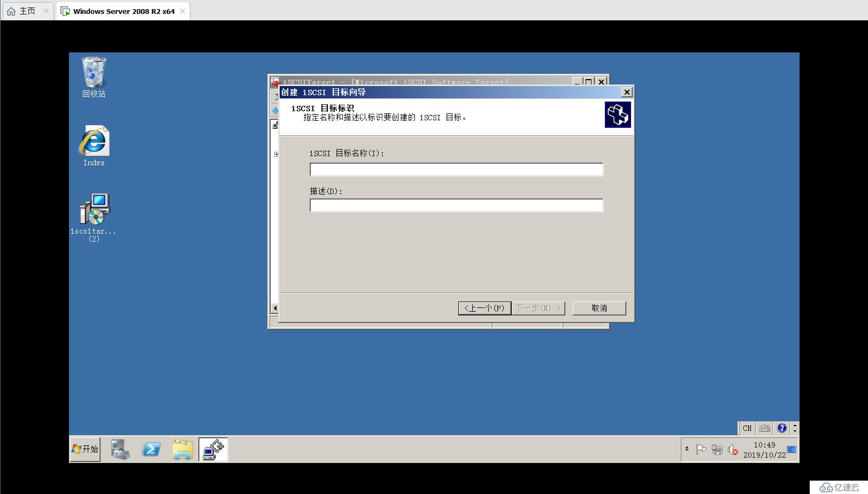Image resolution: width=868 pixels, height=494 pixels.
Task: Close the 主页 tab
Action: 46,11
